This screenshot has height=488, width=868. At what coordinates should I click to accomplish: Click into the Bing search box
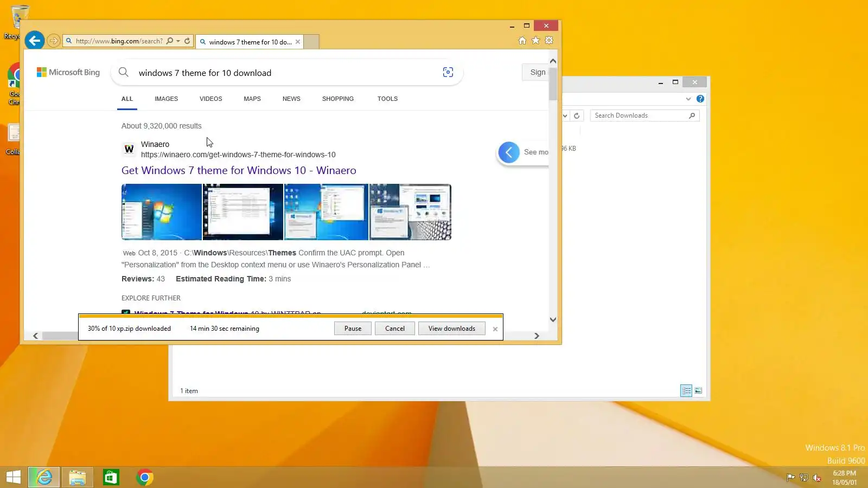[x=288, y=73]
